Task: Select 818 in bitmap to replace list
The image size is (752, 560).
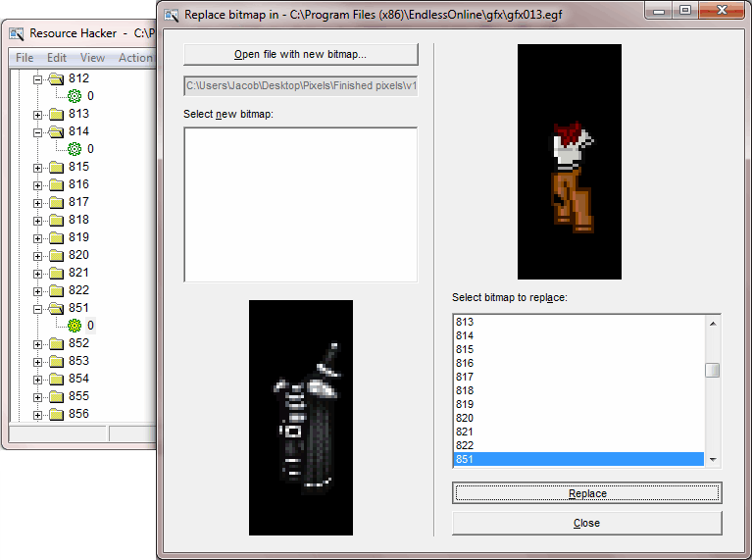Action: tap(578, 390)
